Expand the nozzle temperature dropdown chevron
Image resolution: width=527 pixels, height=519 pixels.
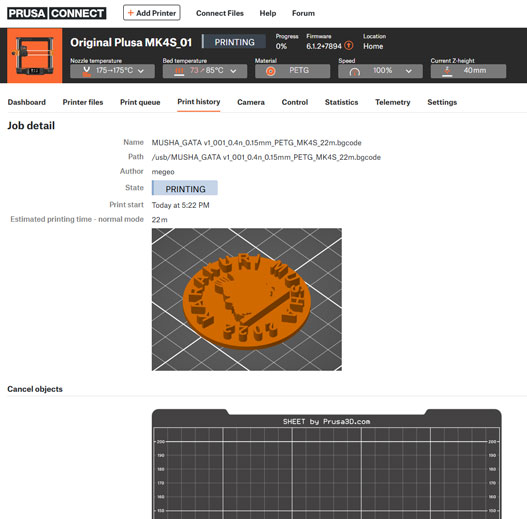click(x=141, y=71)
